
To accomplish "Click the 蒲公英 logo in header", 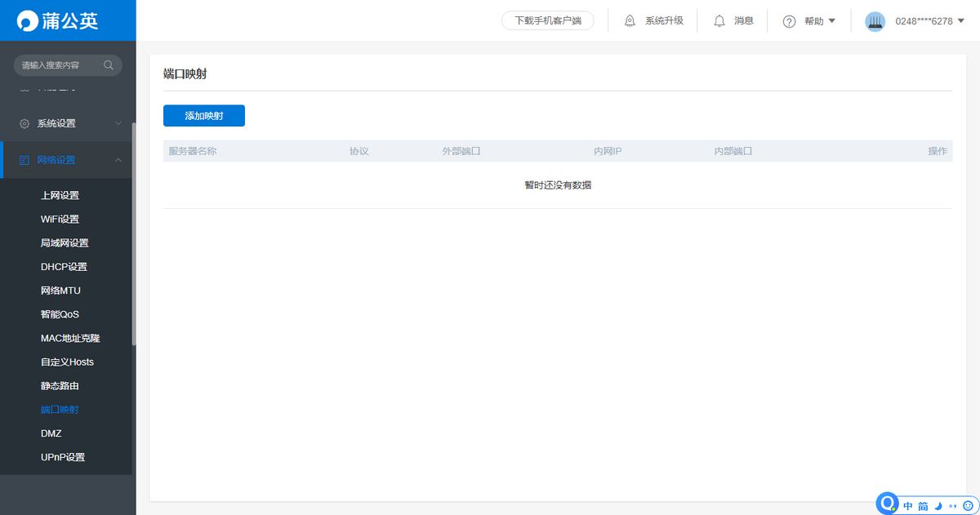I will (x=58, y=20).
